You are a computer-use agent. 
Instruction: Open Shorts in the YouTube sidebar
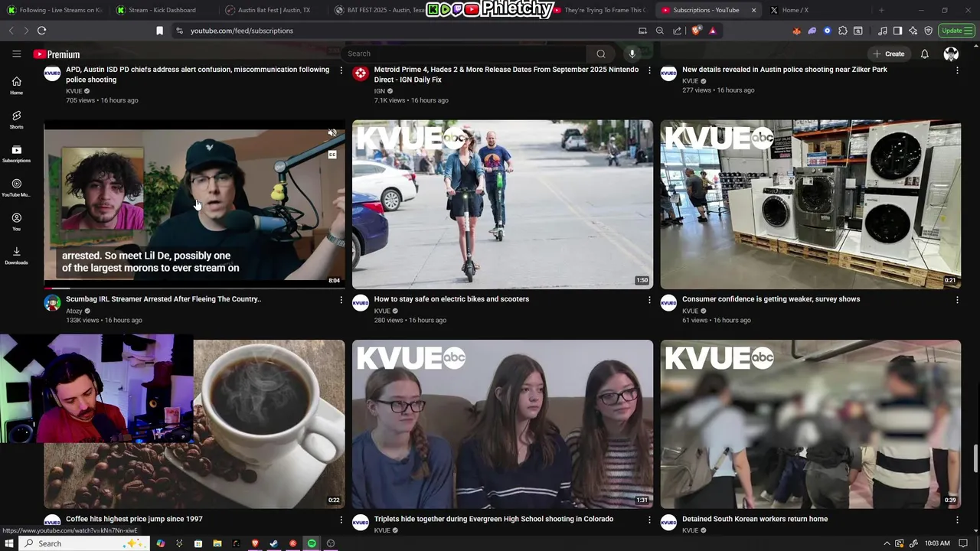click(16, 119)
